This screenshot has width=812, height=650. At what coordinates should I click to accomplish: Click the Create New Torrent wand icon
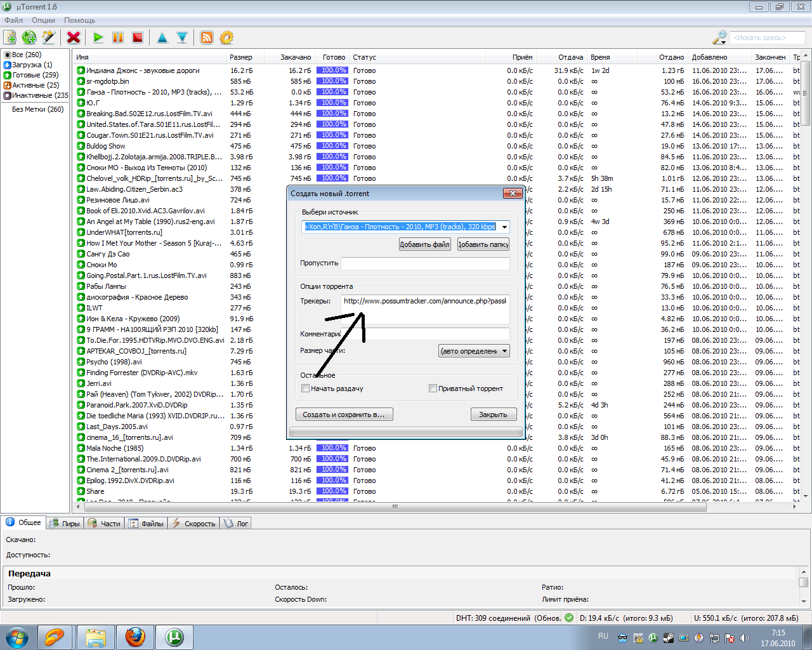point(49,37)
